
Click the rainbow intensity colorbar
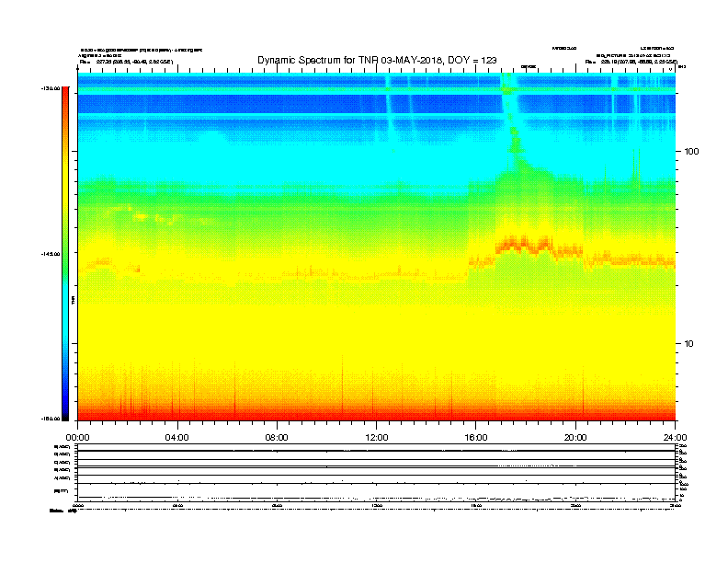click(x=65, y=254)
